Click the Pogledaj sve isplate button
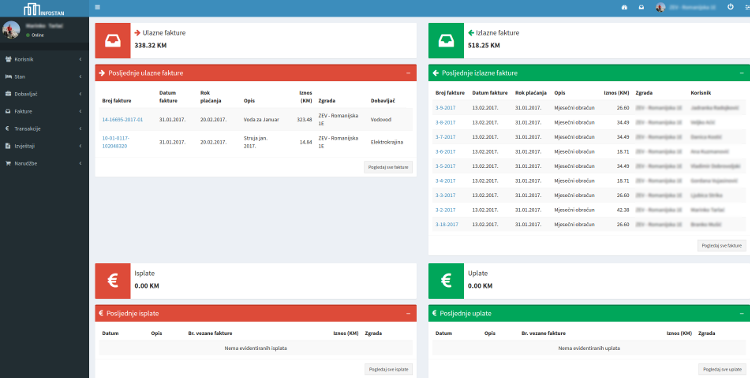 coord(388,369)
